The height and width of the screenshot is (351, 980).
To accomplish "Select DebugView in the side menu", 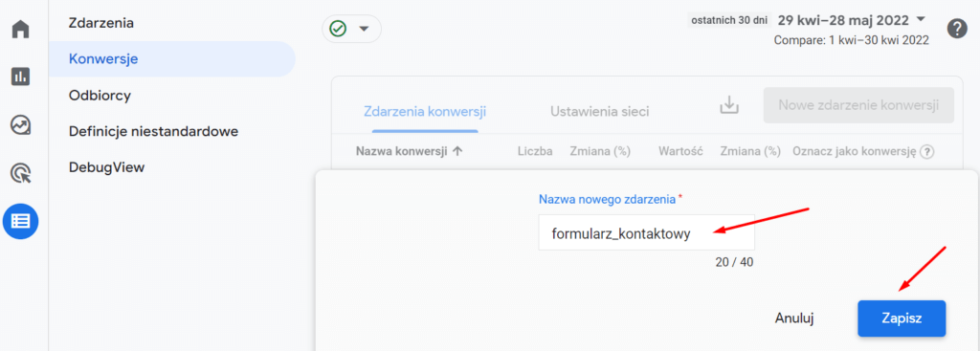I will click(107, 167).
